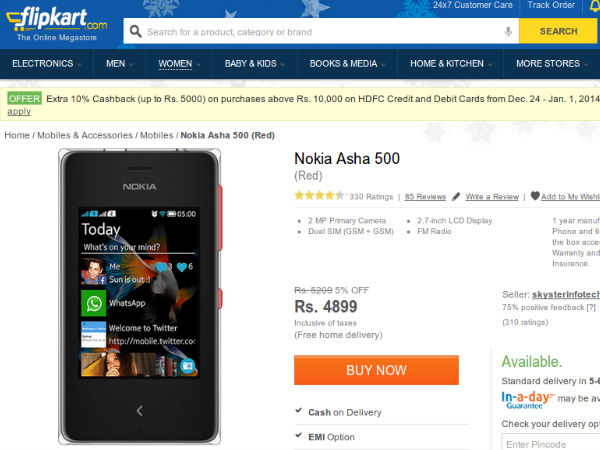Open the Home & Kitchen menu
Viewport: 600px width, 450px height.
[x=450, y=64]
